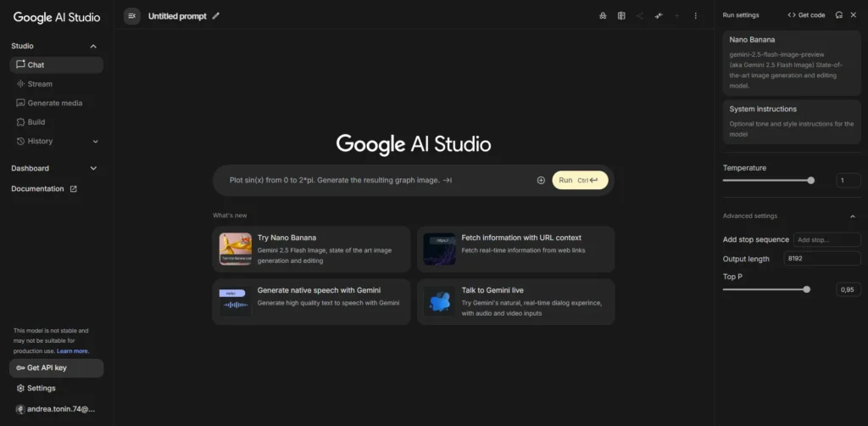Open the compare mode icon in top toolbar
This screenshot has width=868, height=426.
[x=621, y=16]
